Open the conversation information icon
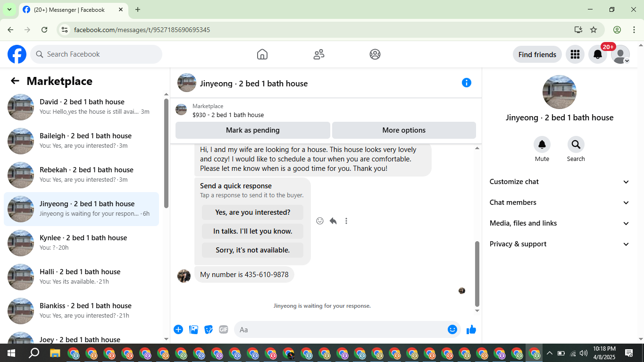Screen dimensions: 644x362 [467, 83]
